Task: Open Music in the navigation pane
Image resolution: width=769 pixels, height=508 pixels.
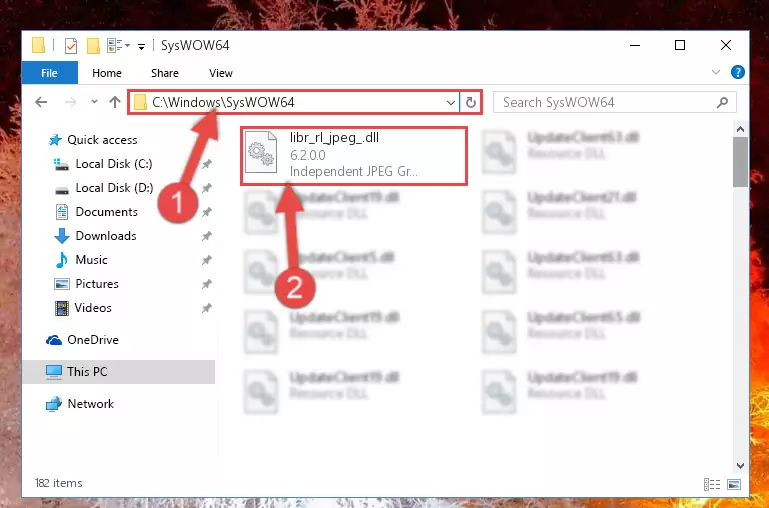Action: pyautogui.click(x=91, y=260)
